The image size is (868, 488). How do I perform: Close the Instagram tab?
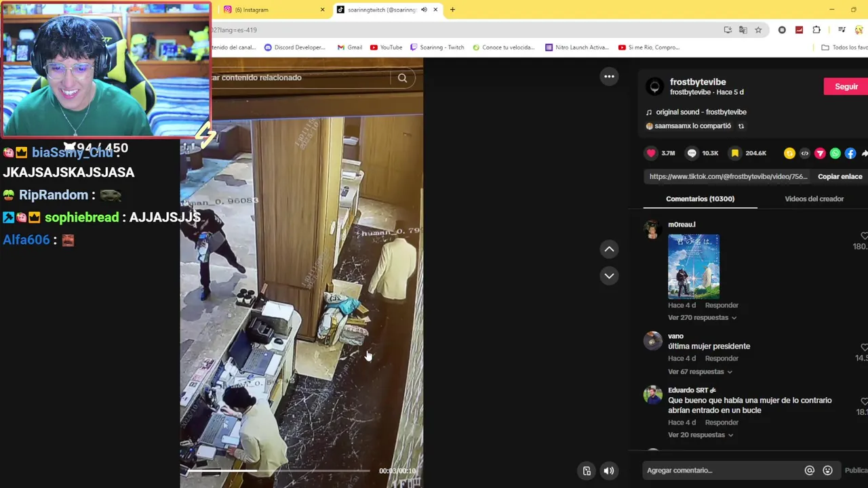coord(322,10)
